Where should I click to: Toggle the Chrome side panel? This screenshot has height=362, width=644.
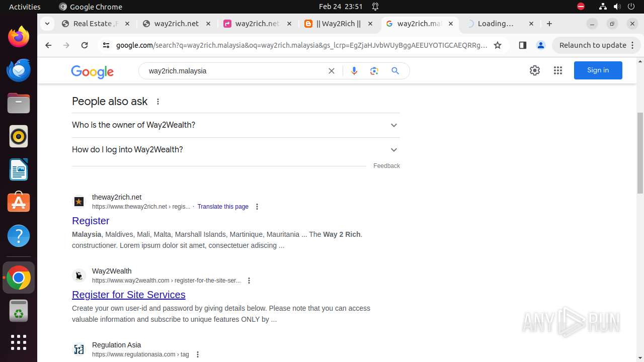(x=522, y=45)
